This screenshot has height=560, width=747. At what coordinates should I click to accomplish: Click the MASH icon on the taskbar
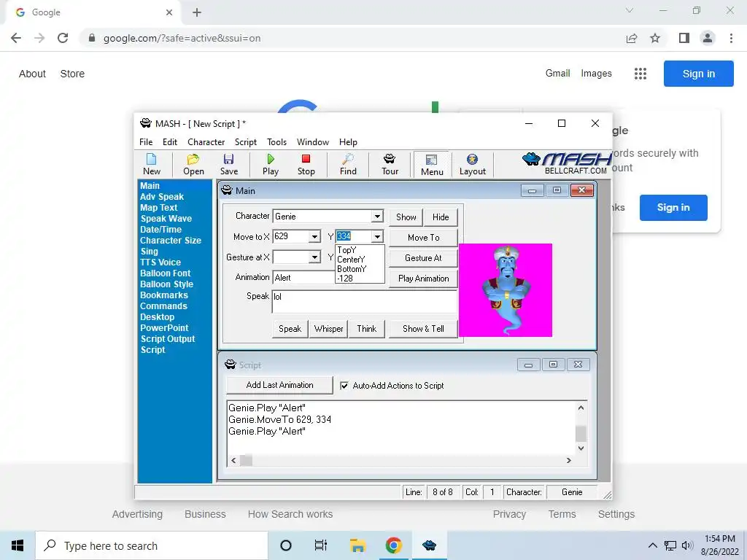(x=429, y=545)
